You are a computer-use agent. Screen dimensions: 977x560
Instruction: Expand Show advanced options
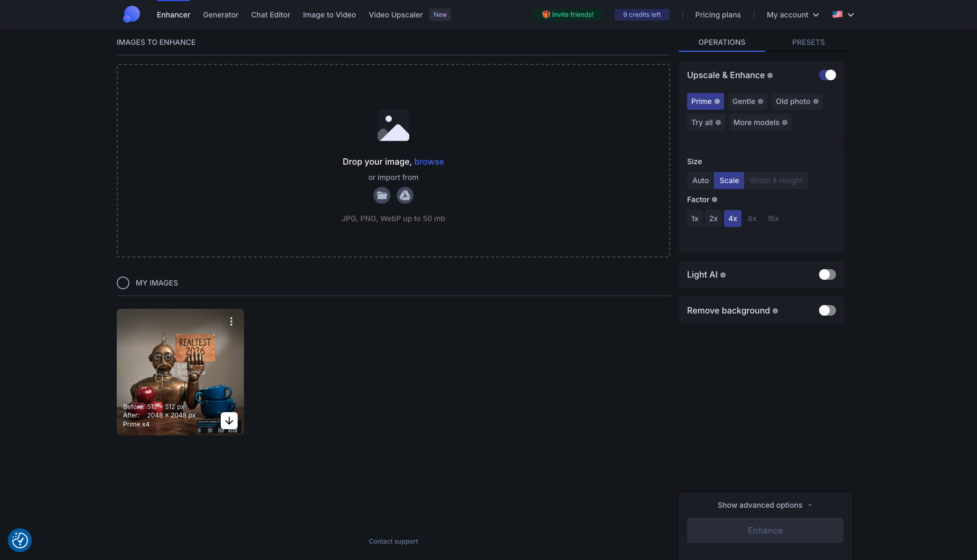coord(765,505)
